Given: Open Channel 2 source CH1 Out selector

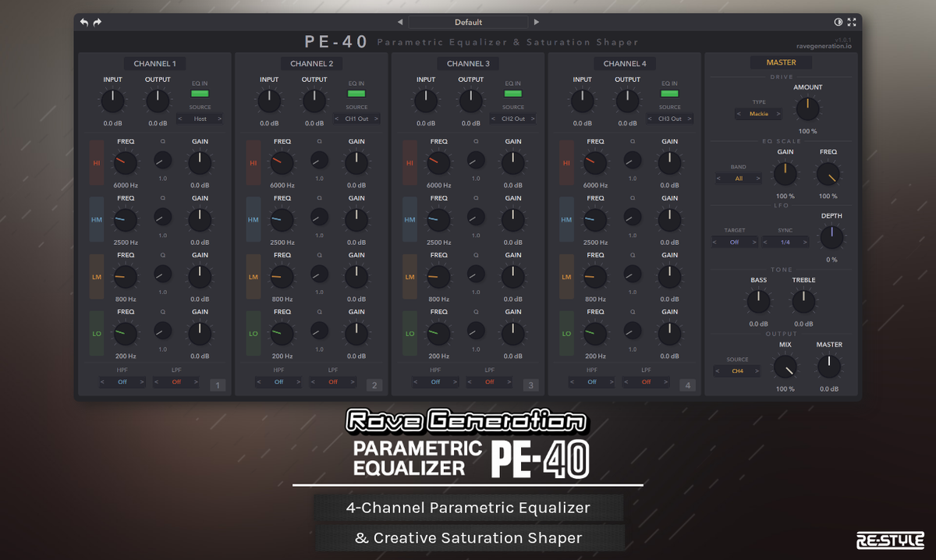Looking at the screenshot, I should [356, 119].
